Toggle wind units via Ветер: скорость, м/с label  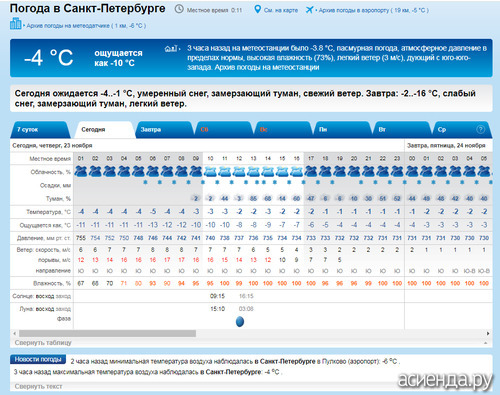(x=44, y=250)
